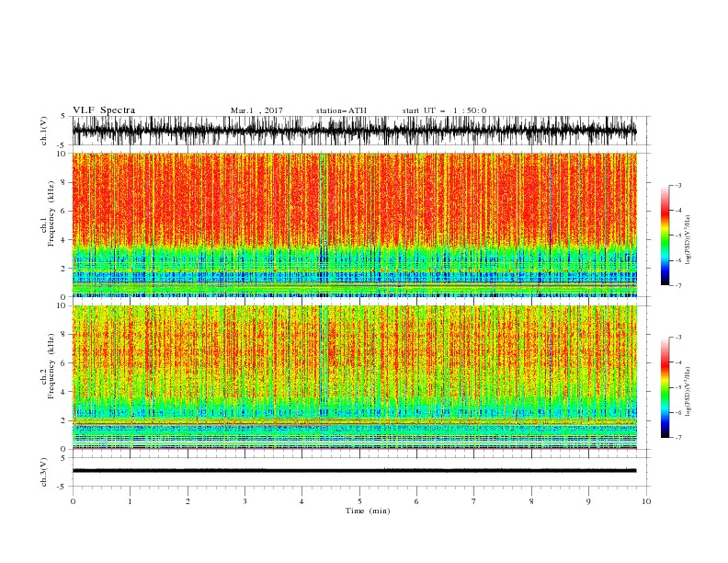Click the "-7" label on ch.2 color bar

(677, 438)
